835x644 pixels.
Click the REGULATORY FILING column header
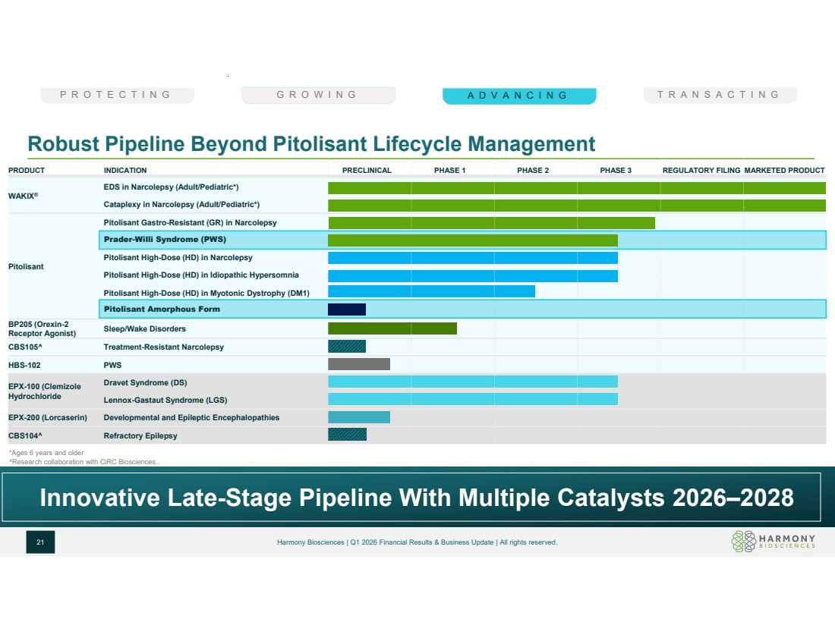pyautogui.click(x=701, y=171)
